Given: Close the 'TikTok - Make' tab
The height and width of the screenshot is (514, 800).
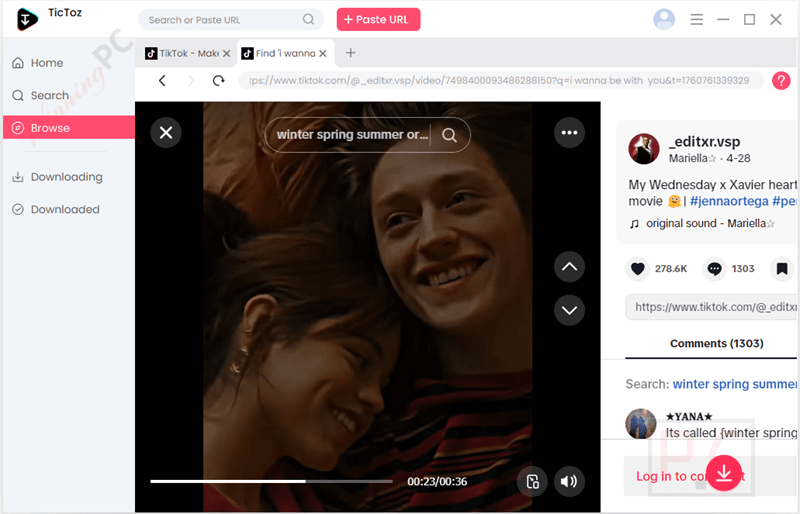Looking at the screenshot, I should click(x=227, y=53).
